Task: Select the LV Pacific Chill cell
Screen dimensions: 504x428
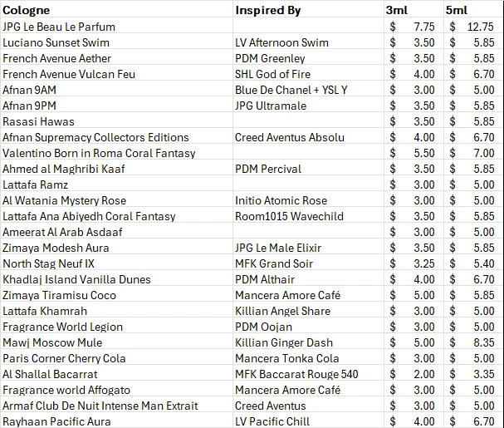Action: tap(309, 421)
